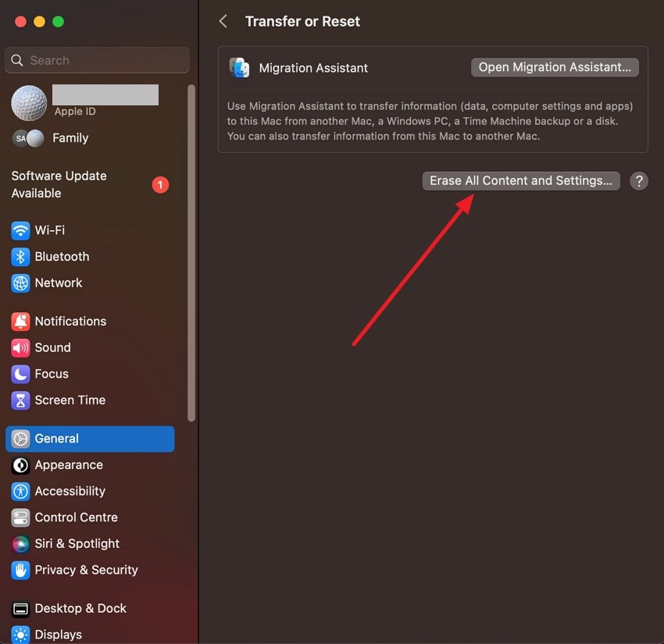
Task: Select Focus in sidebar
Action: coord(90,374)
